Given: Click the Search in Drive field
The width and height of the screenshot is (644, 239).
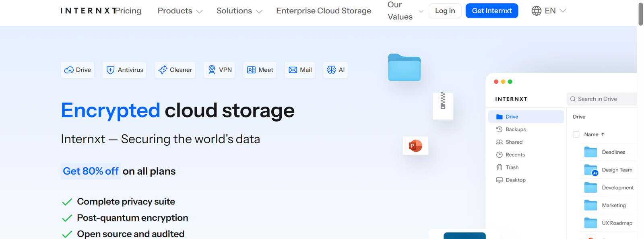Looking at the screenshot, I should point(602,99).
